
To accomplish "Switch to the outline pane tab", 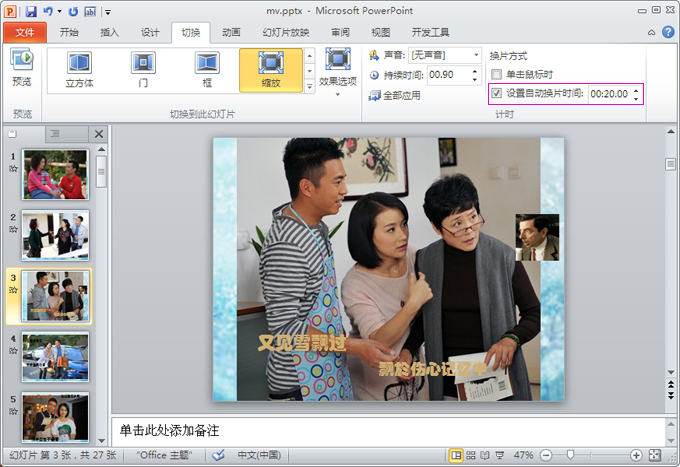I will (55, 134).
